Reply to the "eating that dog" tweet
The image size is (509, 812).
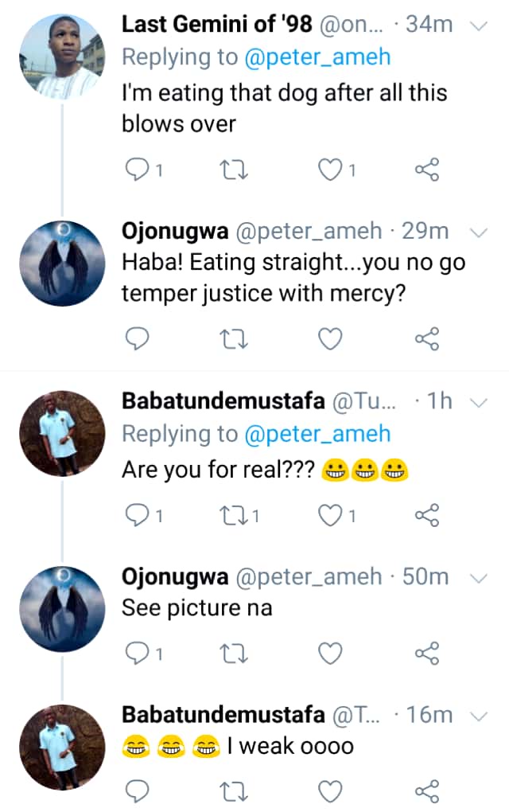(138, 169)
